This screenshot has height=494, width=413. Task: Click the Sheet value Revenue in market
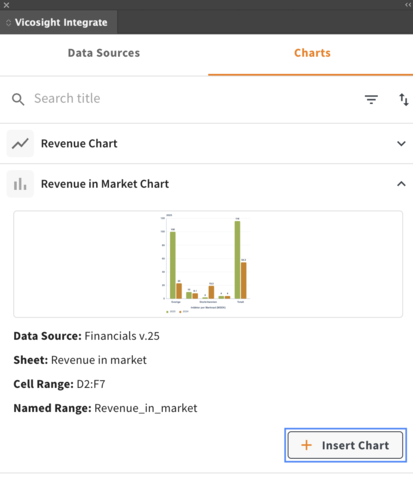[x=99, y=360]
